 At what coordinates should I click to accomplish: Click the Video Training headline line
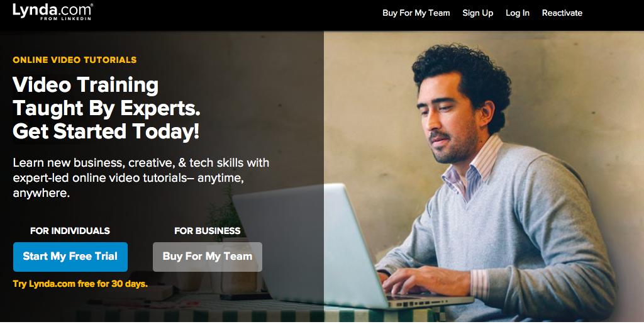coord(86,85)
